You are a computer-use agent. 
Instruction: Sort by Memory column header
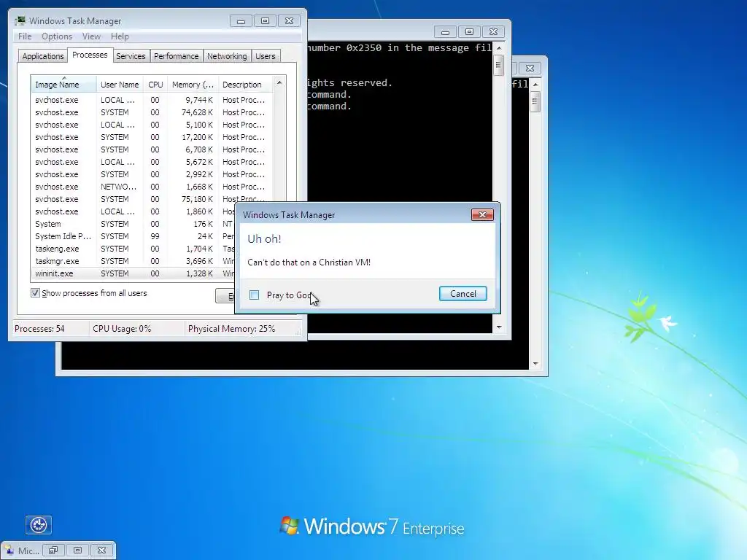[x=193, y=85]
